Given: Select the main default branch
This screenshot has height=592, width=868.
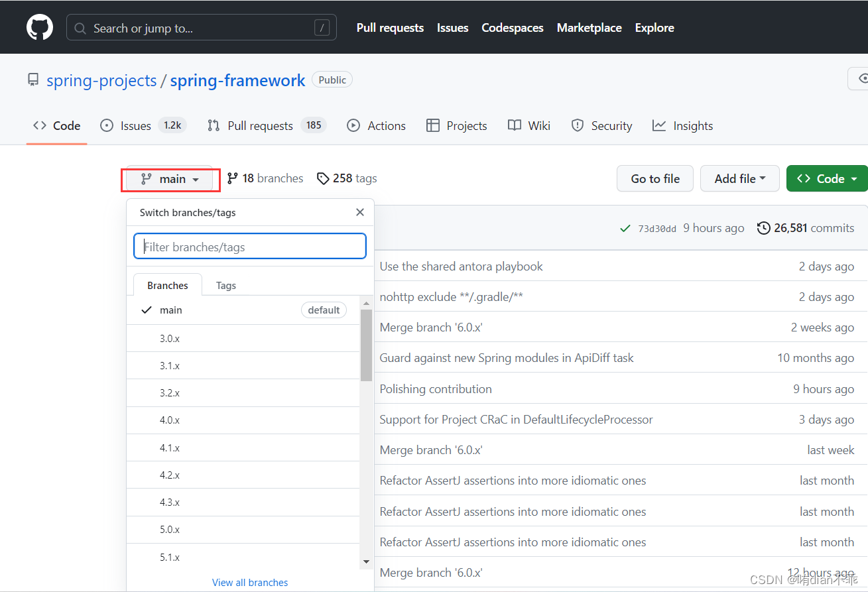Looking at the screenshot, I should (243, 310).
